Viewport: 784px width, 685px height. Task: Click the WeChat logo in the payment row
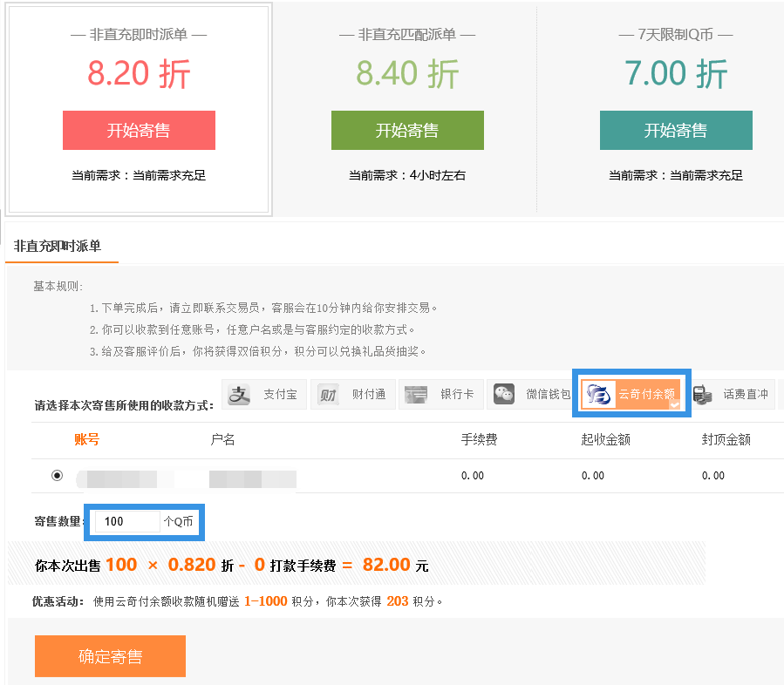click(x=502, y=394)
